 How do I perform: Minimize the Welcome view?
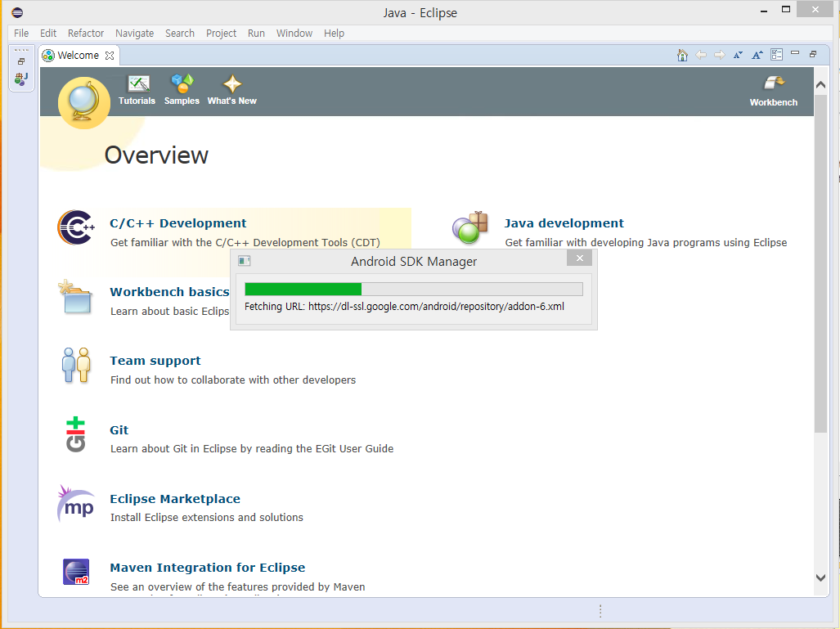(795, 53)
